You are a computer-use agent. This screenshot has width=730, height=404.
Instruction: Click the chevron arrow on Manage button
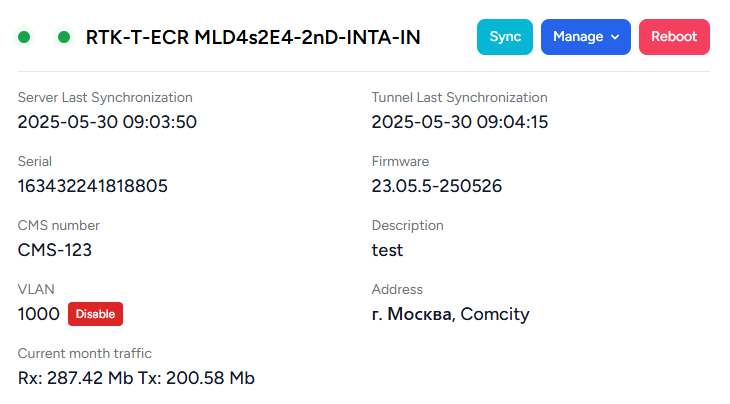[615, 37]
